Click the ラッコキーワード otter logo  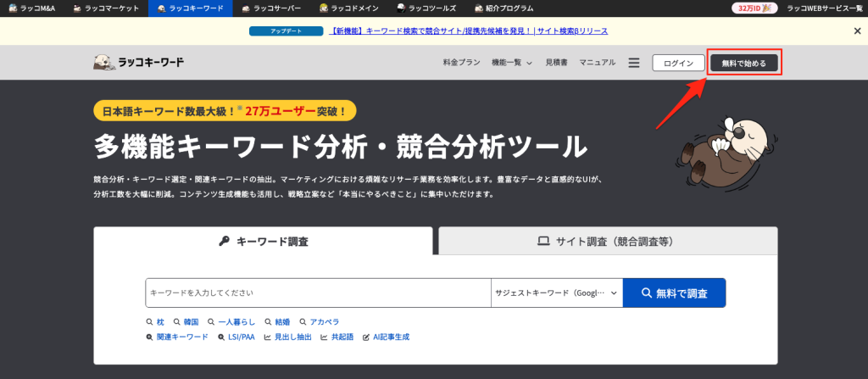point(138,63)
